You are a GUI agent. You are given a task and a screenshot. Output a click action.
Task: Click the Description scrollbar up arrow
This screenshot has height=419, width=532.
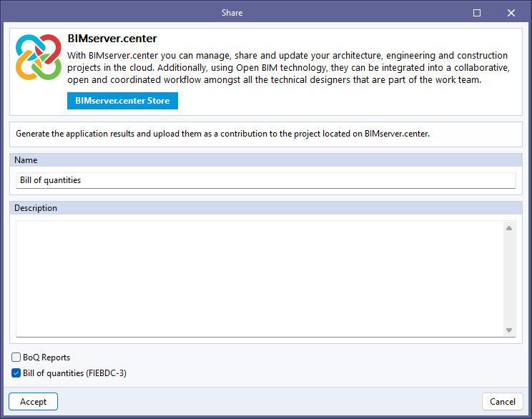coord(509,228)
